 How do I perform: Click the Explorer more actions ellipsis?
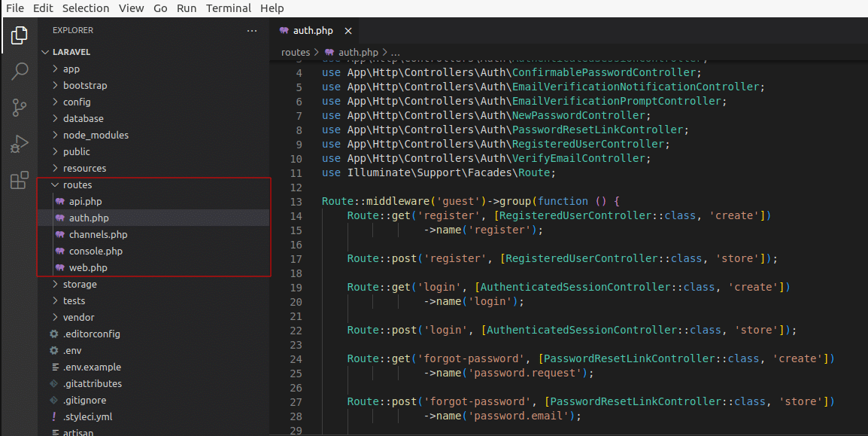pos(252,31)
